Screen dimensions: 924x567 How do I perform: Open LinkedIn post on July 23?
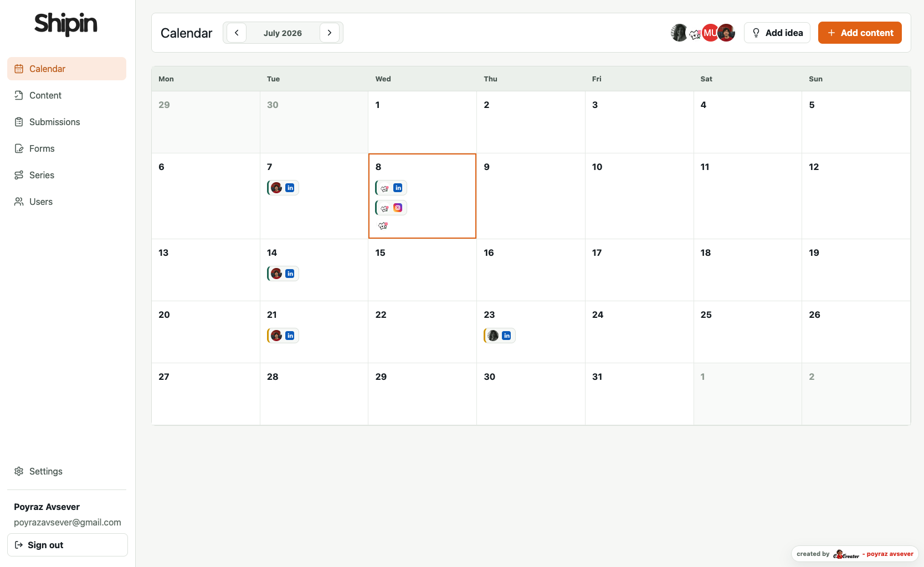point(500,336)
